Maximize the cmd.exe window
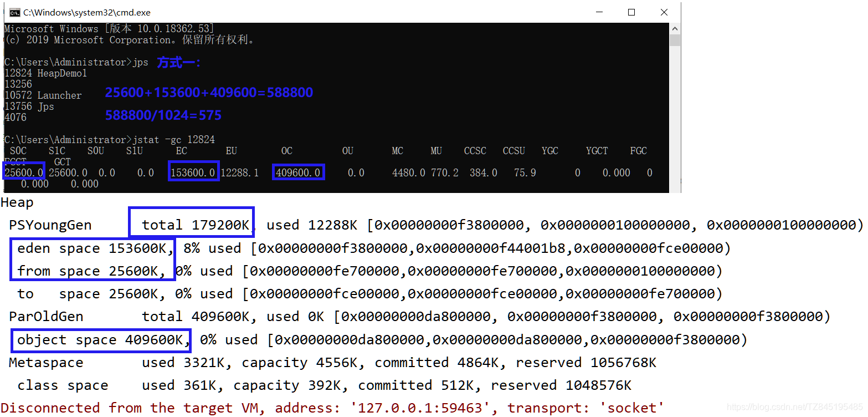 pos(631,12)
